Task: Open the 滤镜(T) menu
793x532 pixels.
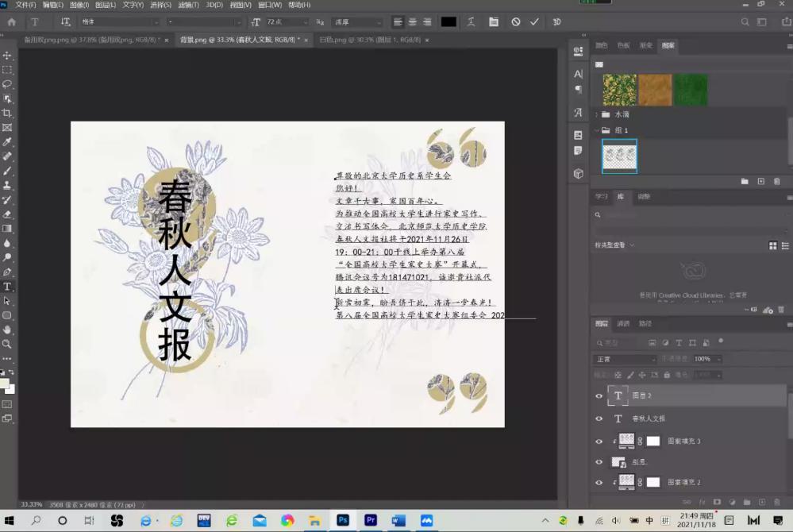Action: 188,5
